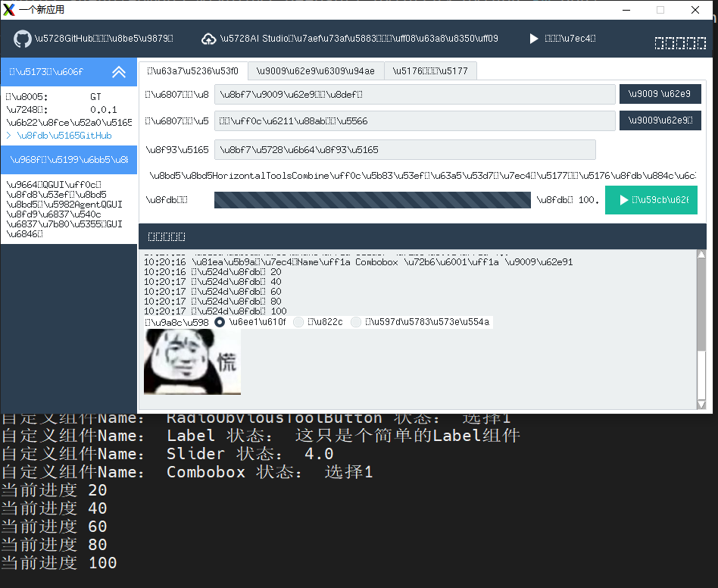Click log line 10:20:16 Combobox entry
The width and height of the screenshot is (718, 588).
(x=358, y=262)
